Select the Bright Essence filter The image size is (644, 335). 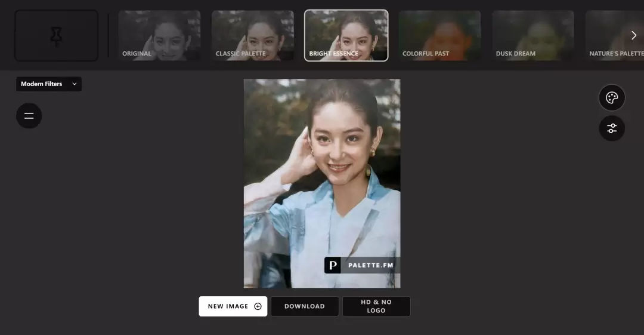point(346,36)
